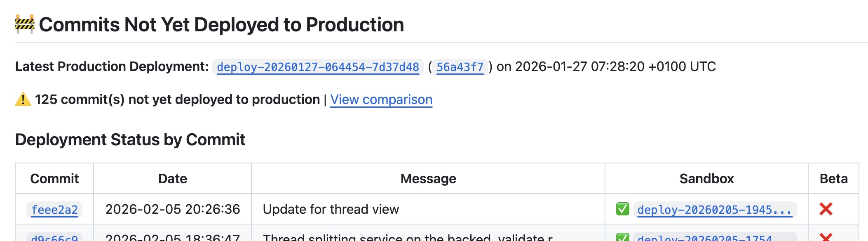Open the deploy-20260205-1945... sandbox deployment link
868x241 pixels.
(714, 210)
